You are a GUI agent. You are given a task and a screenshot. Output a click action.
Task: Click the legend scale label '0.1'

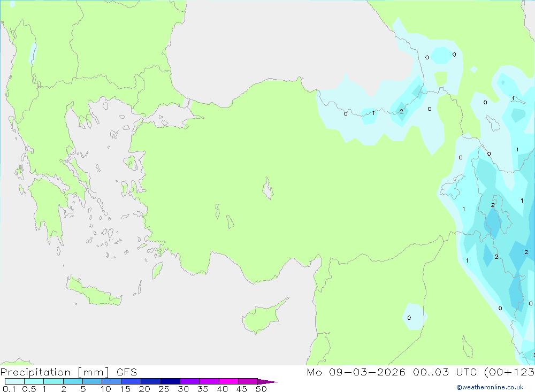9,389
